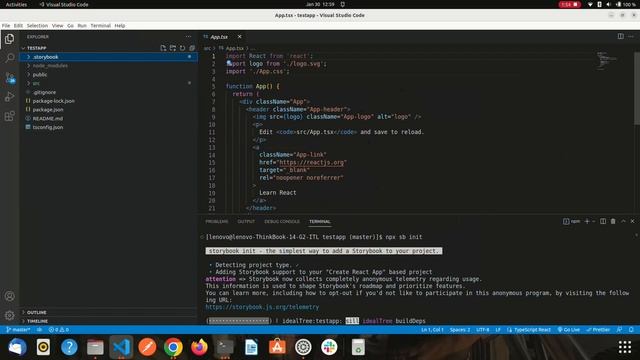This screenshot has height=360, width=640.
Task: Open package.json file
Action: coord(109,110)
